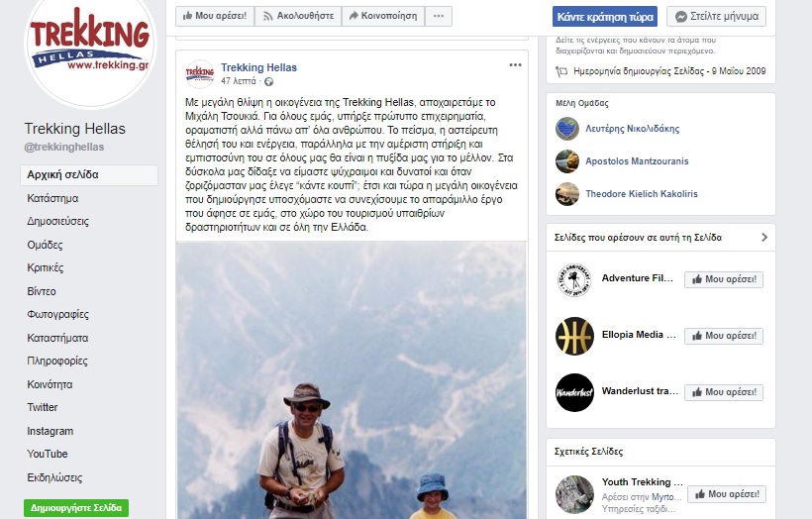Toggle 'Μου αρέσει!' for Wanderlust travel page
Screen dimensions: 812x519
click(x=724, y=392)
